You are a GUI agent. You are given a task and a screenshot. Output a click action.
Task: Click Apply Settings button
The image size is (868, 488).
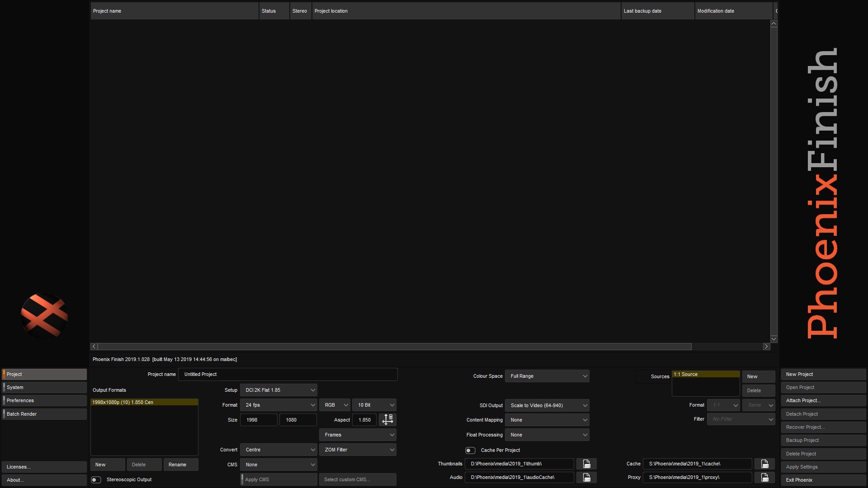click(824, 467)
